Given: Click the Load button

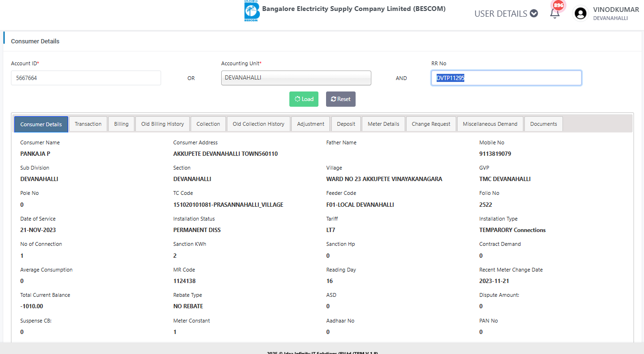Looking at the screenshot, I should tap(304, 99).
